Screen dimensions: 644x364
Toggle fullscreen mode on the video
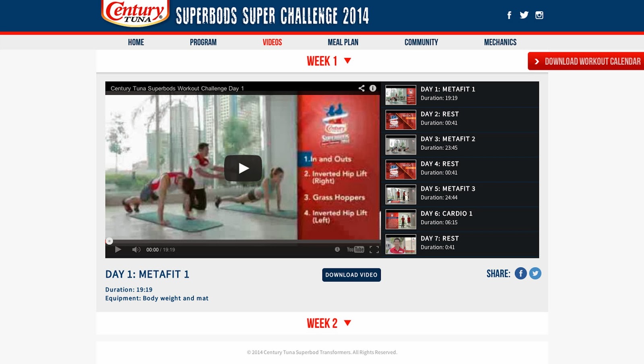[x=374, y=250]
